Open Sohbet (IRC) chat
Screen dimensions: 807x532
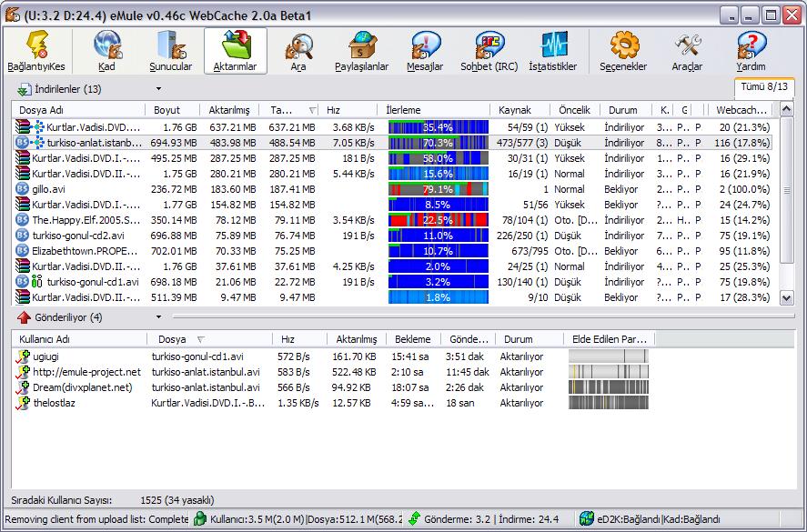click(x=489, y=51)
